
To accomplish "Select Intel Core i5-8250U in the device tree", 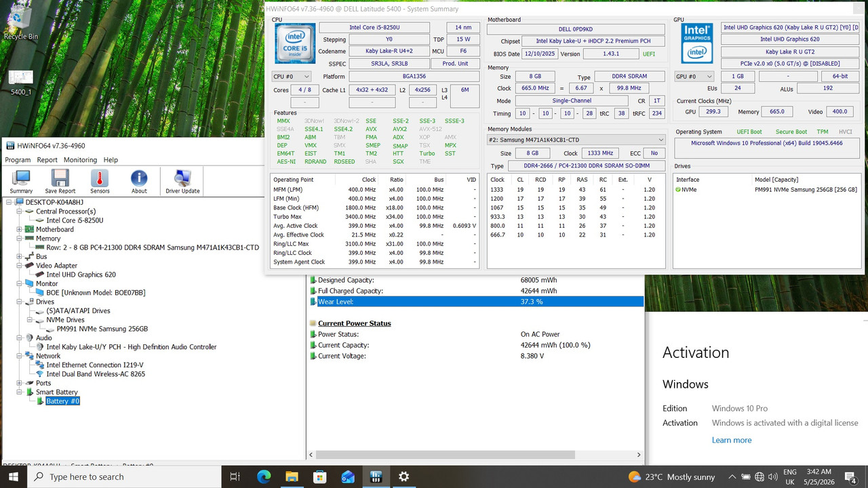I will click(x=75, y=220).
